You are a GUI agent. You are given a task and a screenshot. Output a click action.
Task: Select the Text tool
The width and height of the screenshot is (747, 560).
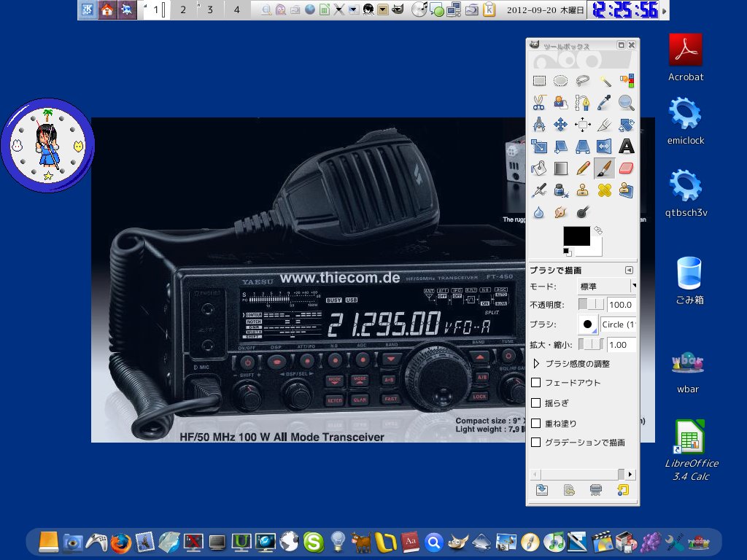627,146
